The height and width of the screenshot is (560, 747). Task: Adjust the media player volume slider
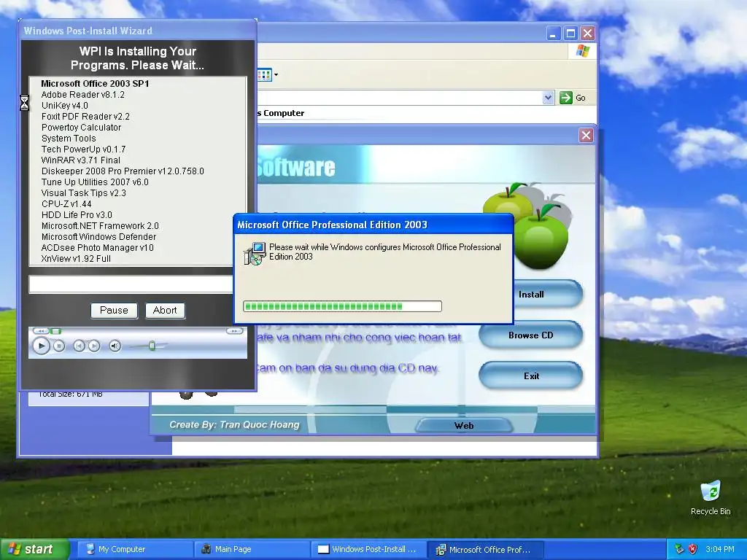tap(152, 346)
